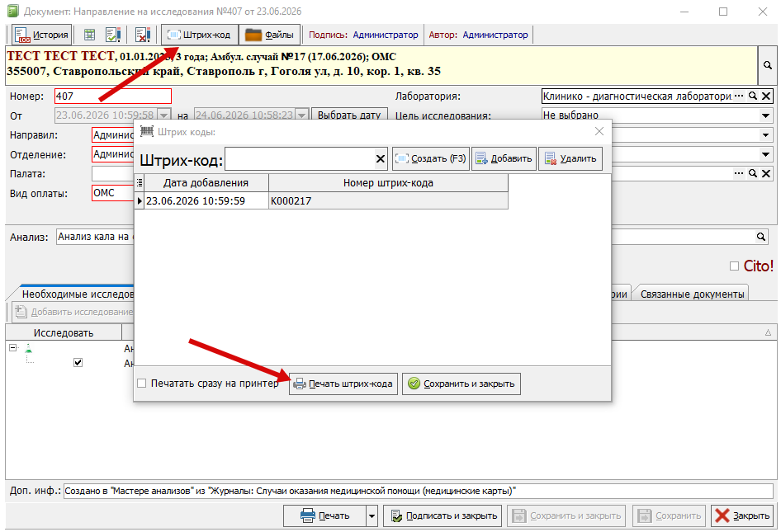This screenshot has height=532, width=781.
Task: Clear the Штрих-код input with X
Action: (380, 158)
